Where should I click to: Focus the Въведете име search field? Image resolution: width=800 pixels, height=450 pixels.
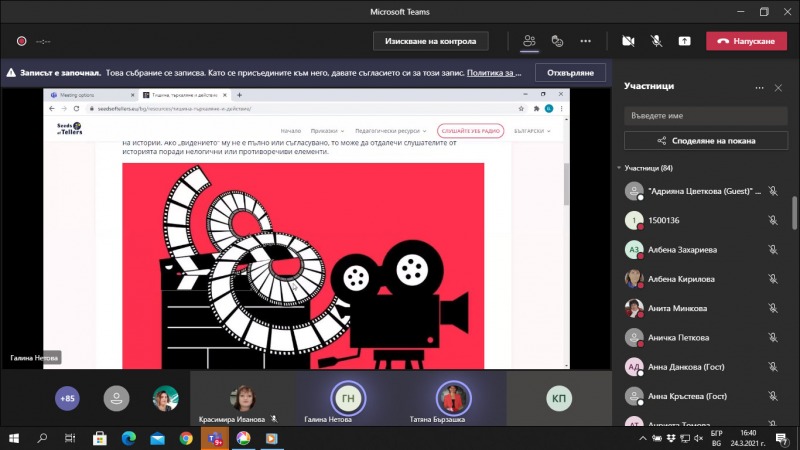706,115
